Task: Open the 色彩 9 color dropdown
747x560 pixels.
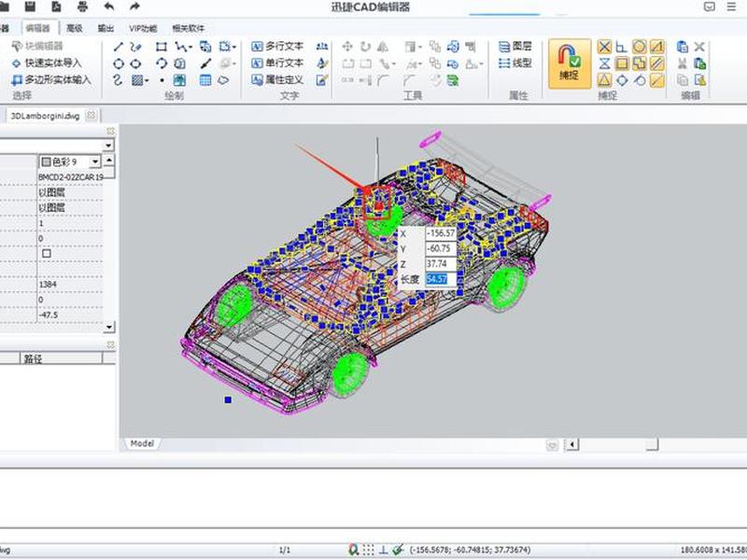Action: pyautogui.click(x=95, y=161)
